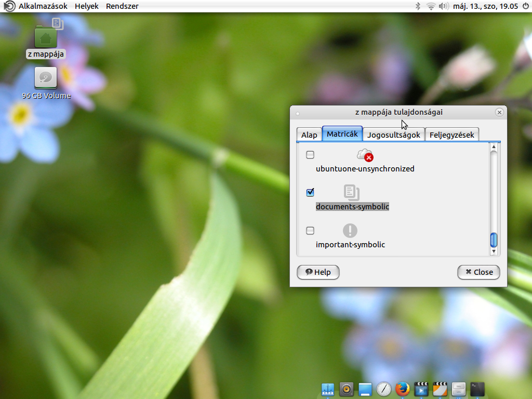Click the scrollbar down arrow in emblem list
The width and height of the screenshot is (532, 399).
494,251
